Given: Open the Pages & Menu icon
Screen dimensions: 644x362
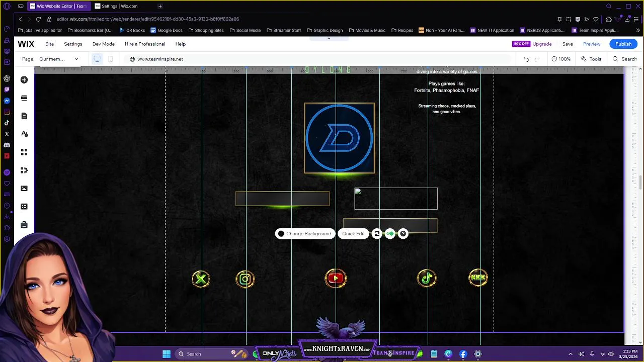Looking at the screenshot, I should pyautogui.click(x=24, y=116).
